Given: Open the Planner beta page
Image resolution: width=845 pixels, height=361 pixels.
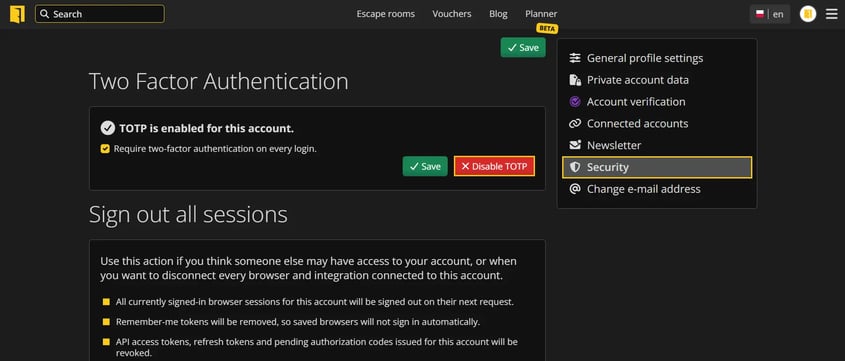Looking at the screenshot, I should pos(541,14).
